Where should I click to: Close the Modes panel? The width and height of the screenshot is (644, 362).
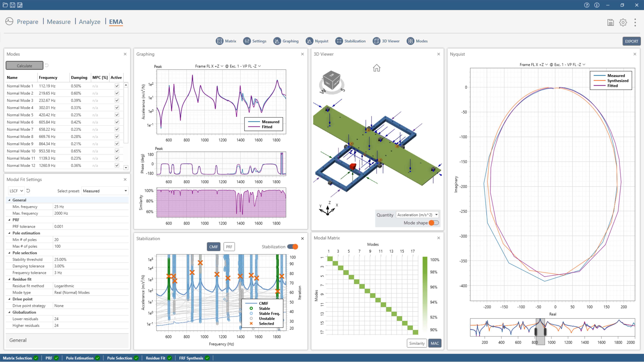pos(125,54)
